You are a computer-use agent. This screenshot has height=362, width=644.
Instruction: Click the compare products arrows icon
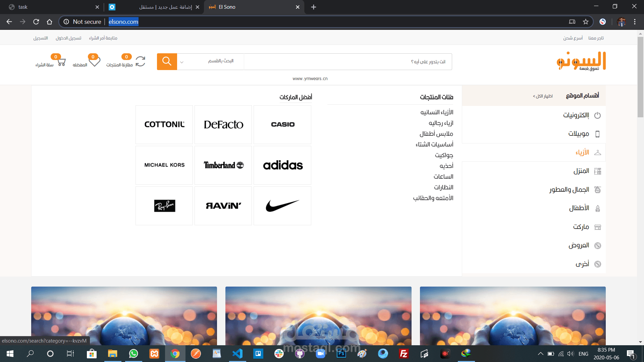(140, 61)
